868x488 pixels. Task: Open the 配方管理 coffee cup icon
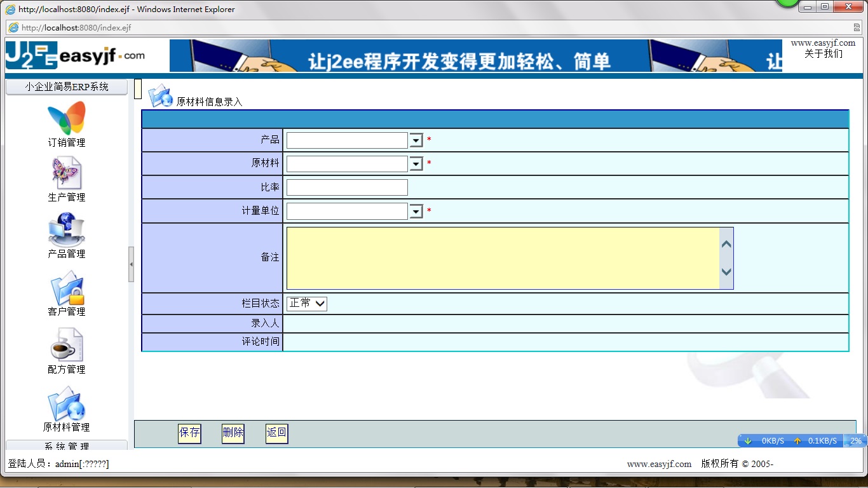click(x=67, y=345)
